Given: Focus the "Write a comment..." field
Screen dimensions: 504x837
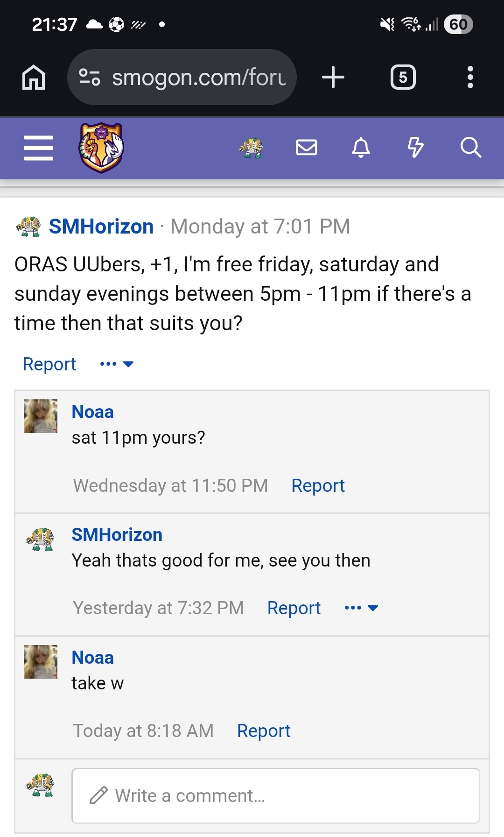Looking at the screenshot, I should (275, 795).
